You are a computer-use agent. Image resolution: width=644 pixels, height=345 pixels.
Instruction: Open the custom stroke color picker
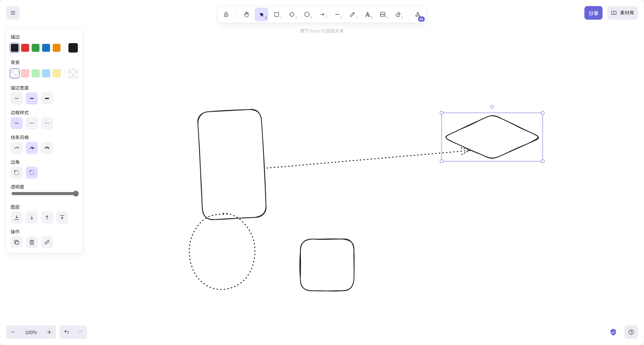pyautogui.click(x=73, y=48)
